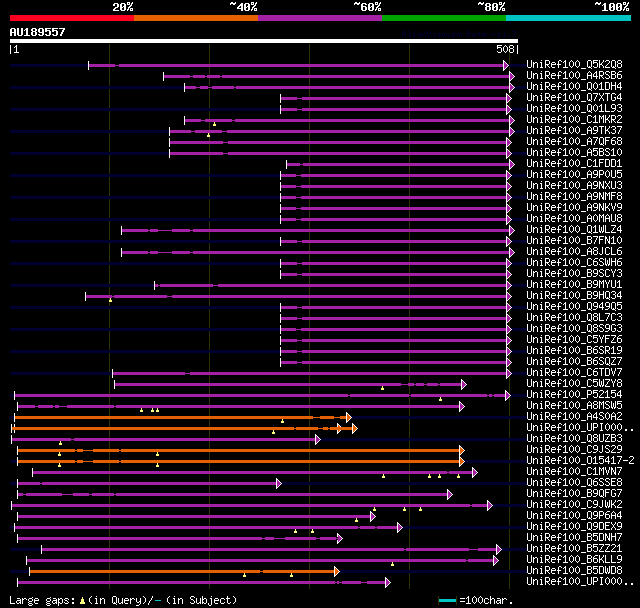Choose the UniRef100_A5BS10 label
640x608 pixels.
[x=574, y=153]
